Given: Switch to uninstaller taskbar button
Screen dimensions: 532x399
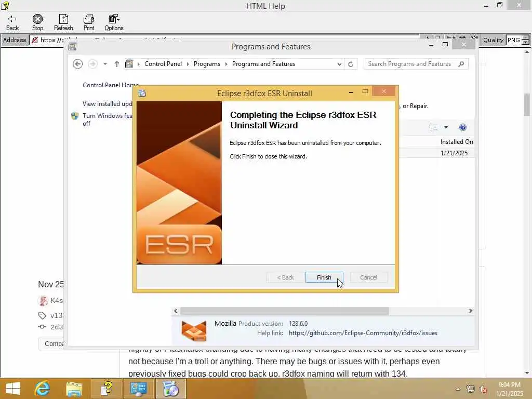Looking at the screenshot, I should coord(170,389).
